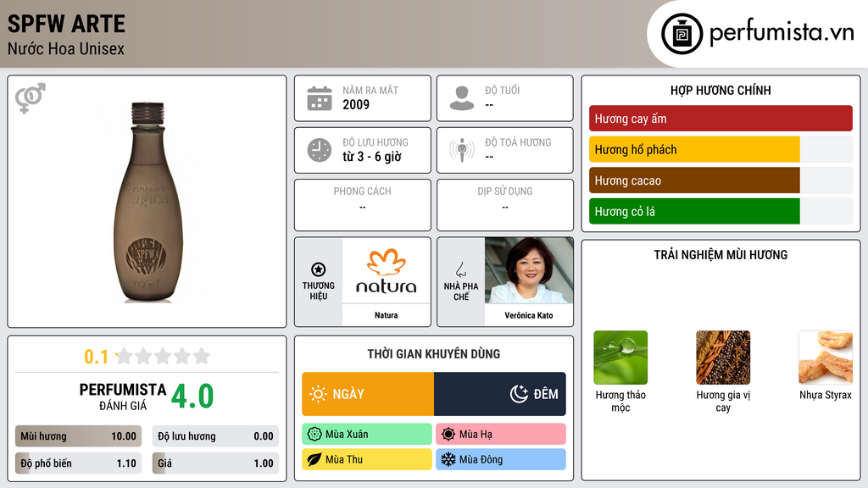The width and height of the screenshot is (868, 488).
Task: Select the Đêm nighttime button
Action: click(500, 394)
